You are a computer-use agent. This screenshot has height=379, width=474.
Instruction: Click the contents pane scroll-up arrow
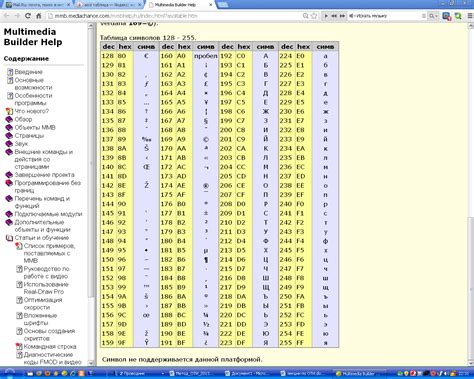click(91, 26)
